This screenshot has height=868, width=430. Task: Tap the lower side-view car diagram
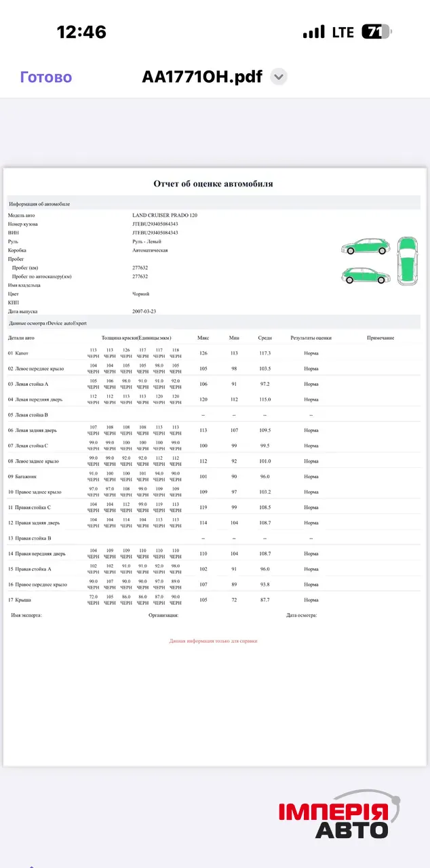pos(364,275)
